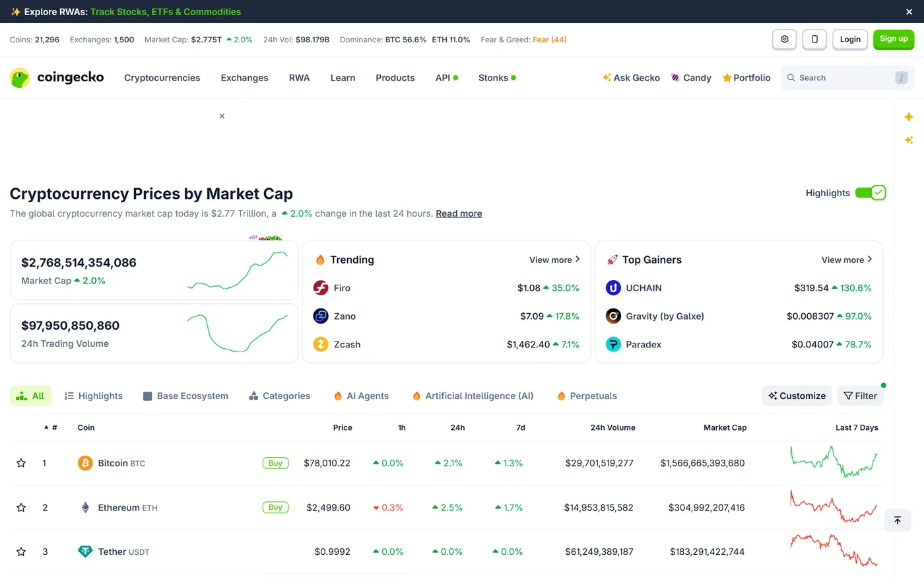
Task: Click the Login button
Action: pyautogui.click(x=850, y=40)
